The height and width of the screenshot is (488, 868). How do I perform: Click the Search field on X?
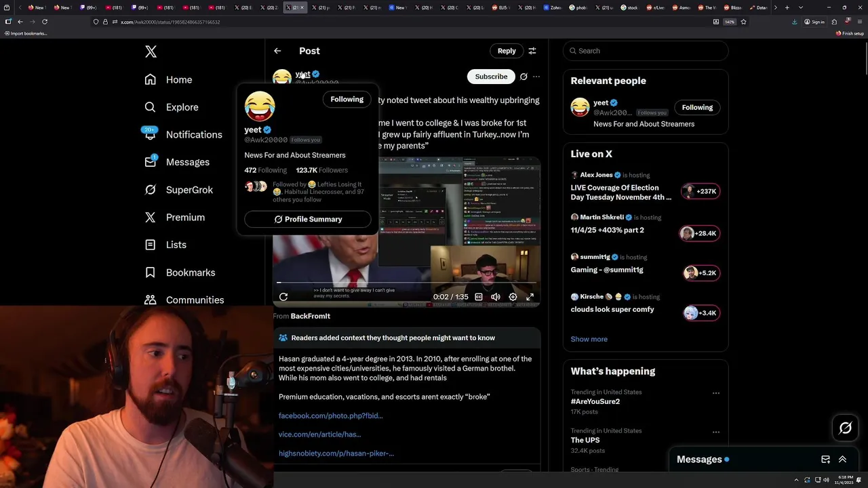646,51
